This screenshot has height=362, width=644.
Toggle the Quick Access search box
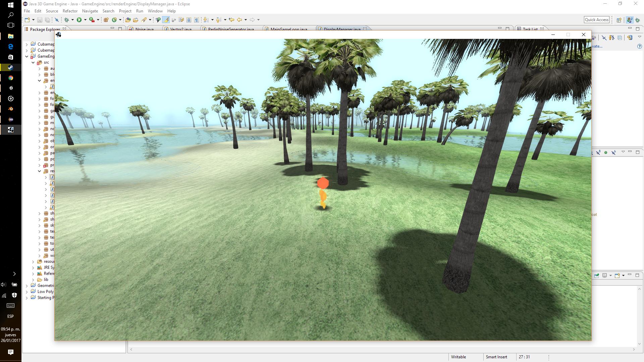(x=596, y=19)
